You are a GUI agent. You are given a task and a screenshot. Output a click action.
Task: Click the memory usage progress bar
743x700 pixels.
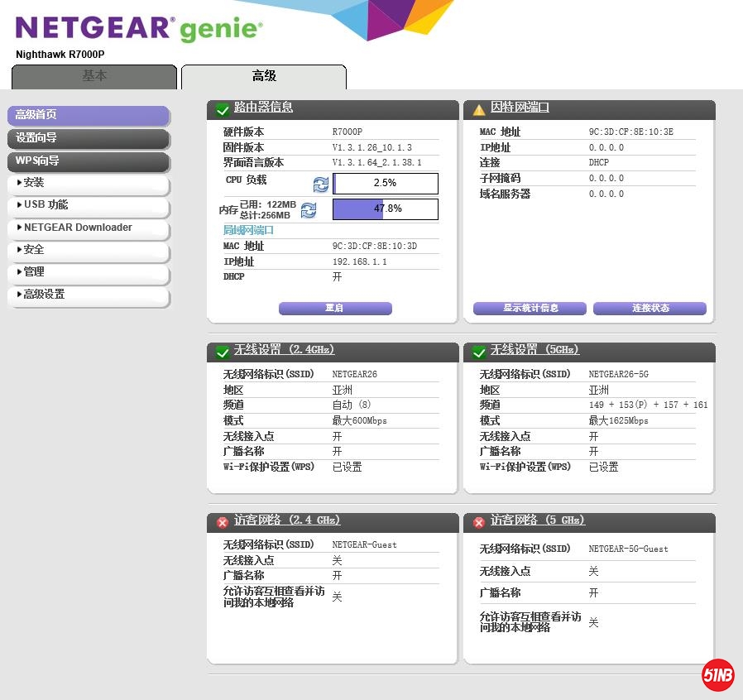click(x=386, y=209)
